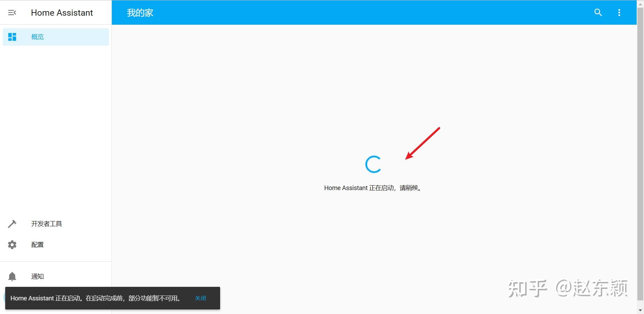Dismiss the startup toast with 关闭
The width and height of the screenshot is (644, 314).
tap(200, 298)
